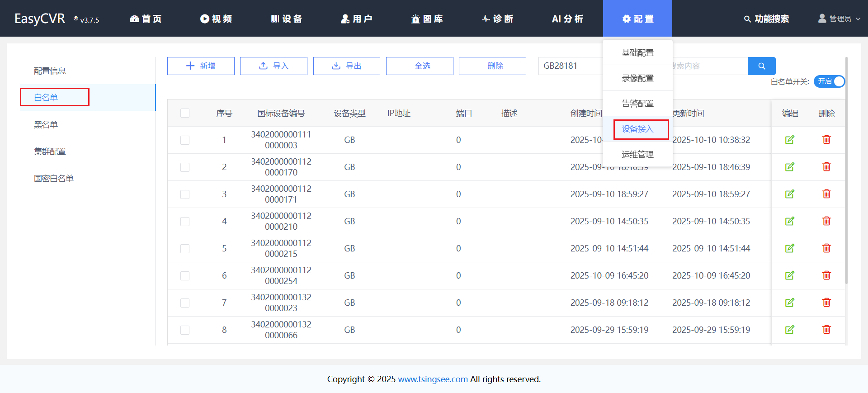This screenshot has height=393, width=868.
Task: Open the AI分析 tab
Action: click(568, 19)
